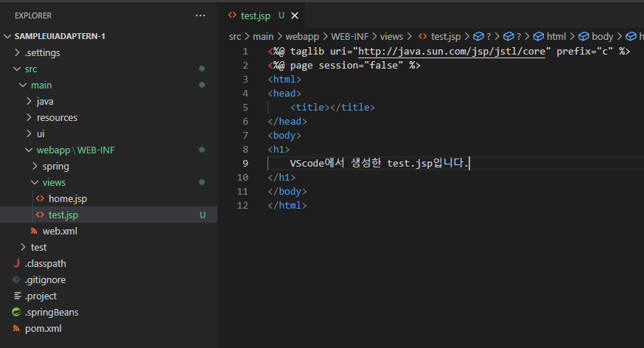
Task: Close the test.jsp editor tab
Action: pyautogui.click(x=295, y=15)
